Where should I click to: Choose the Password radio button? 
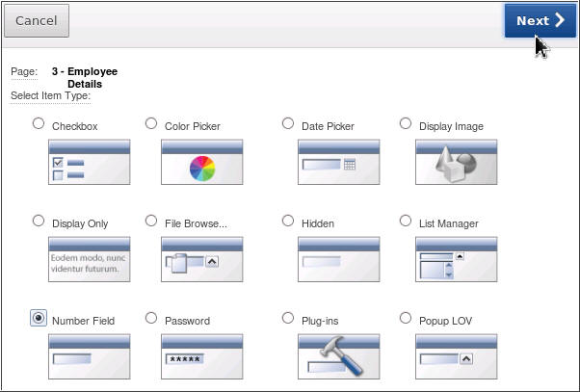coord(151,317)
